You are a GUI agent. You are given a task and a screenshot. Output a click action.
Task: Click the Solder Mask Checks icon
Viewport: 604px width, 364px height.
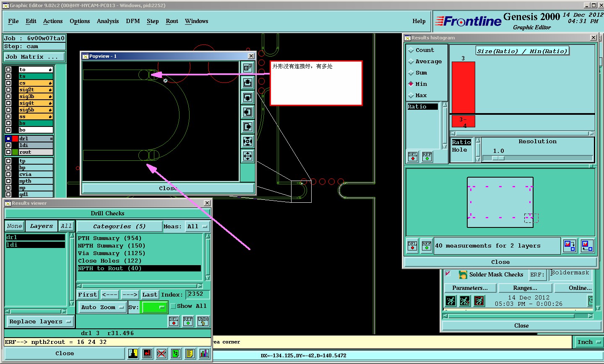[463, 275]
